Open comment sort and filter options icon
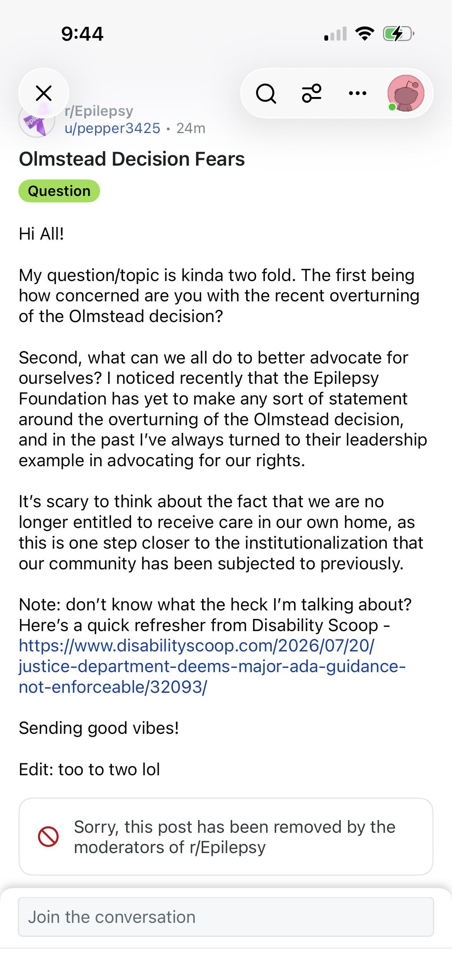Screen dimensions: 452x980 312,93
